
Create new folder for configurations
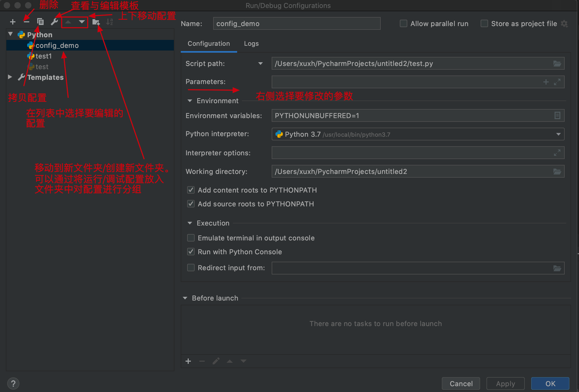tap(96, 22)
